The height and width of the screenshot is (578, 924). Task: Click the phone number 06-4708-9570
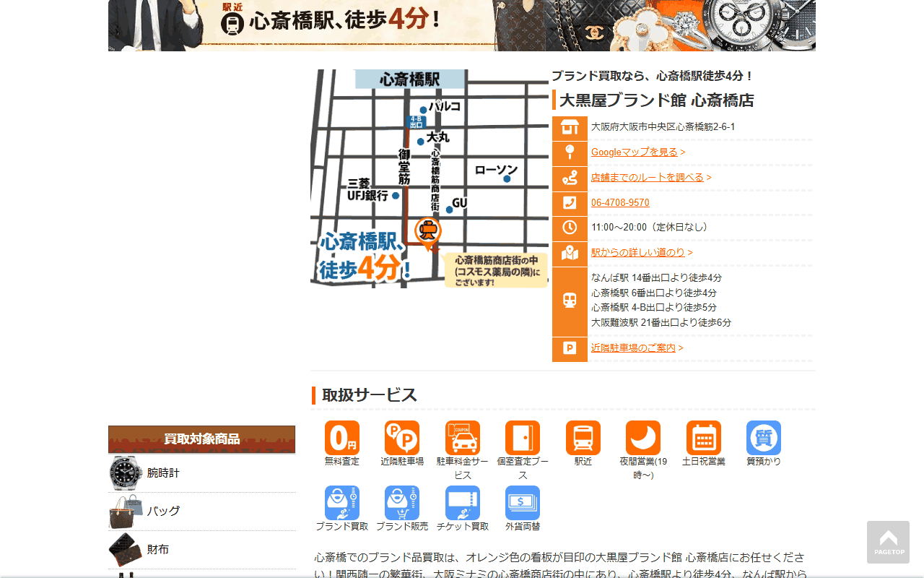tap(620, 202)
